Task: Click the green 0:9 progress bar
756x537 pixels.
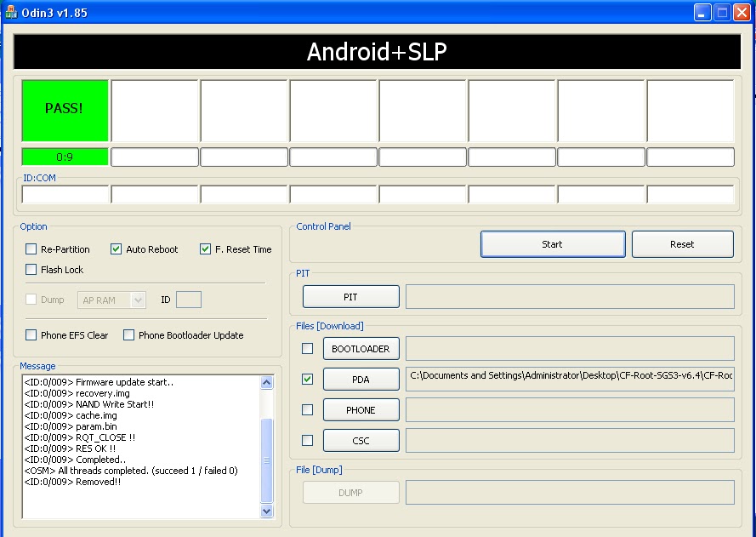Action: 65,157
